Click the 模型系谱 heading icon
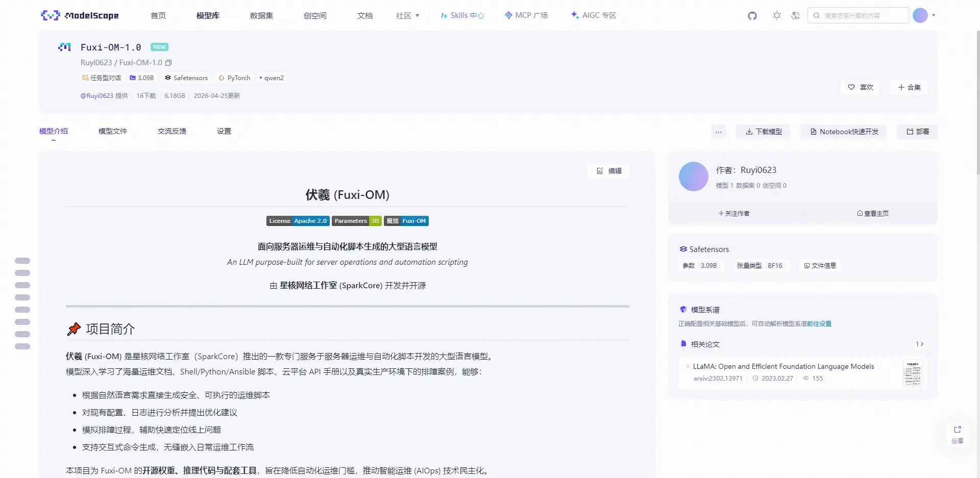This screenshot has width=980, height=478. [x=683, y=309]
